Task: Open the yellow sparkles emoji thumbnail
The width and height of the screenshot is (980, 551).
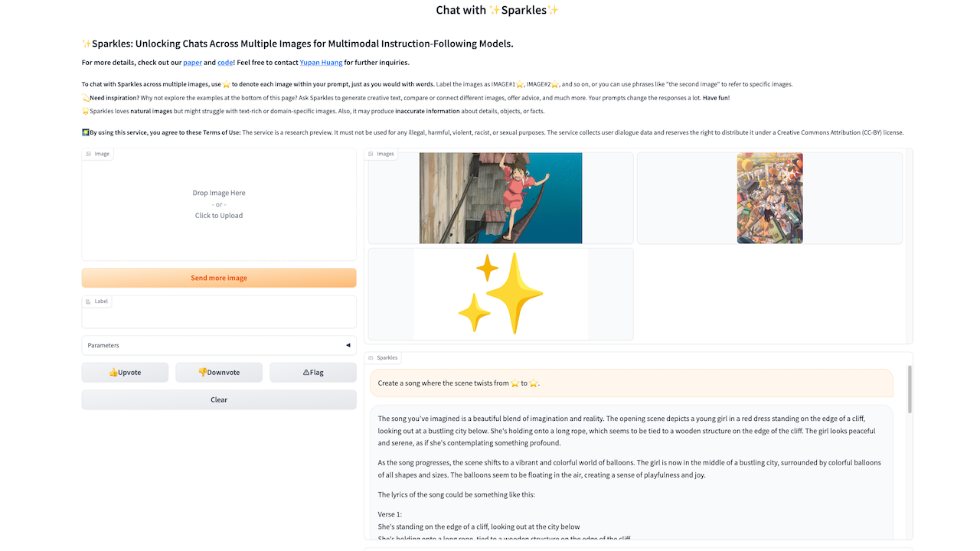Action: (501, 294)
